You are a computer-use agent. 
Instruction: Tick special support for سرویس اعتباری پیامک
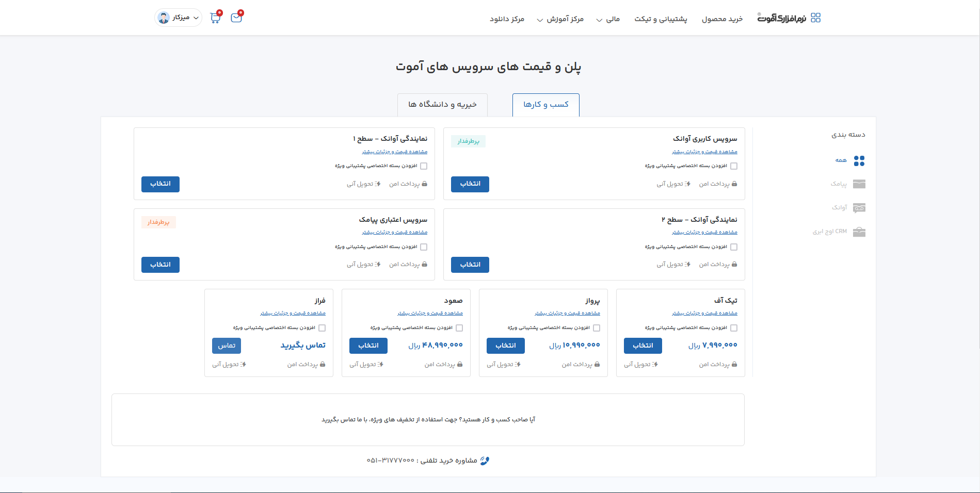tap(424, 247)
